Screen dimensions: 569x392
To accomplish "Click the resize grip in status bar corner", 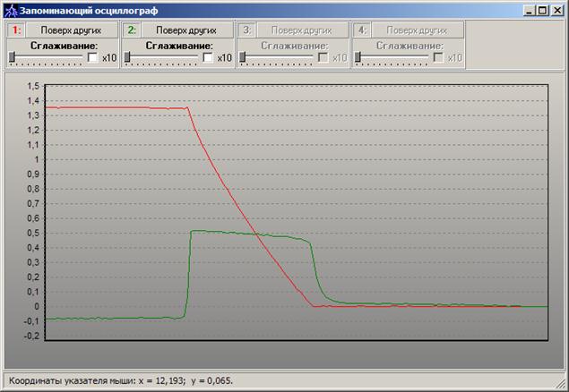I will coord(560,383).
